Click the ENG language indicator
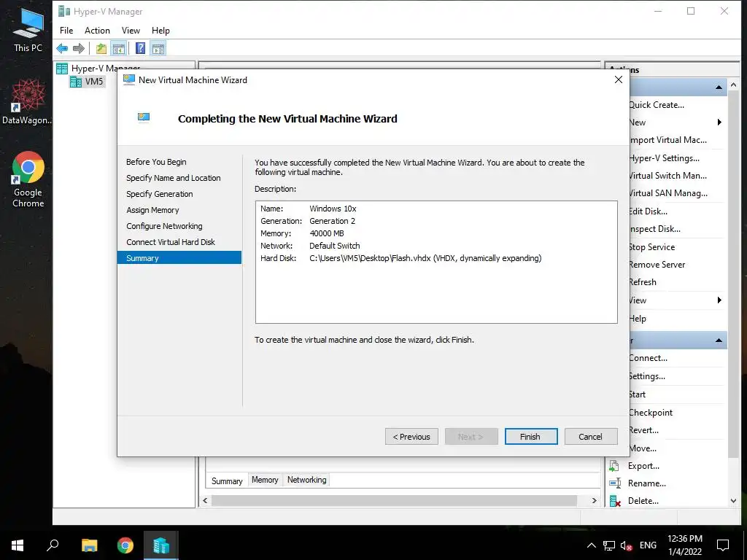The image size is (747, 560). pos(648,545)
